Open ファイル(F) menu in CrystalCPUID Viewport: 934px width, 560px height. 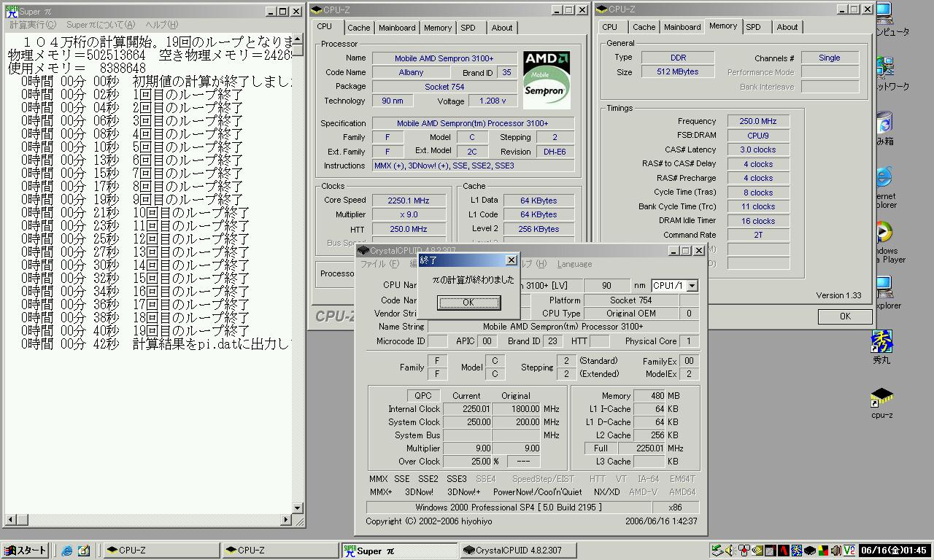pos(379,264)
